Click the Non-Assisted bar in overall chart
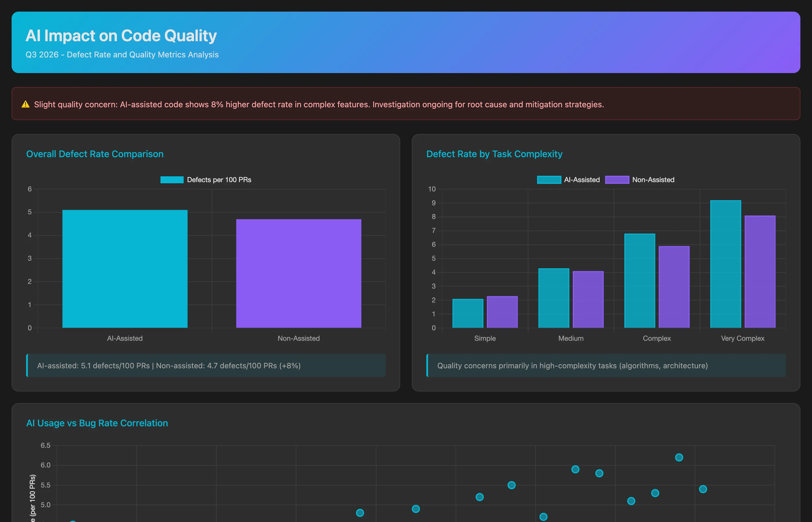The image size is (812, 522). pyautogui.click(x=299, y=273)
